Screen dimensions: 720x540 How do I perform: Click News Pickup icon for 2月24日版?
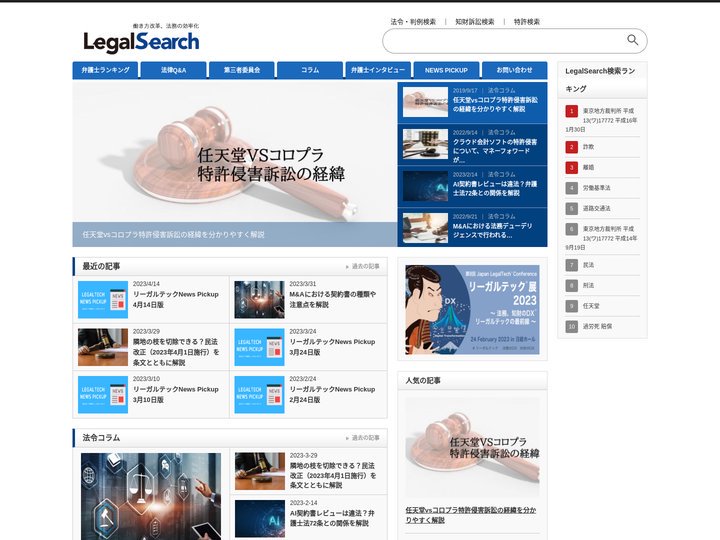point(259,395)
